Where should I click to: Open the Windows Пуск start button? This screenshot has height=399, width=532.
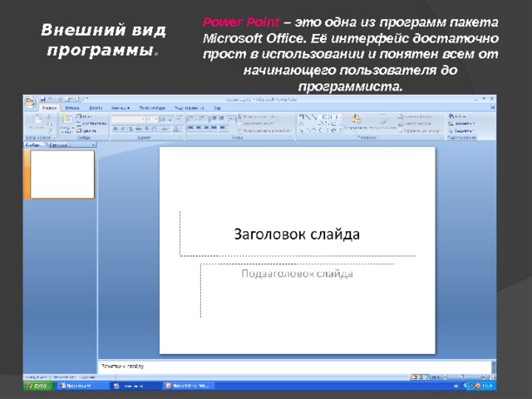38,386
